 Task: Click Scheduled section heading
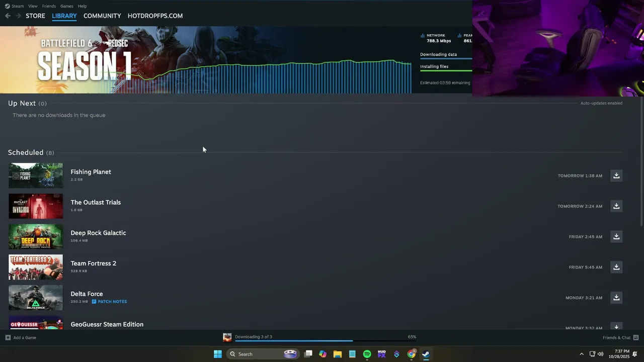[x=31, y=152]
